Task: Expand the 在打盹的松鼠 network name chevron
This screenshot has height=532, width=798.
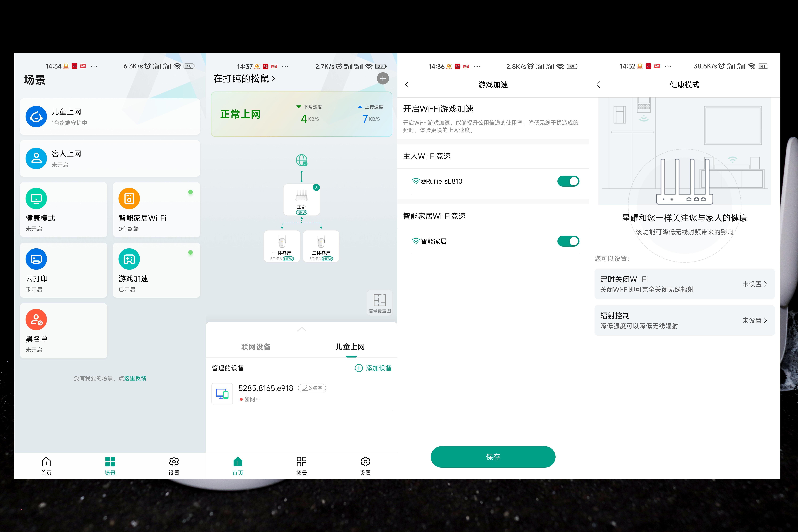Action: [273, 79]
